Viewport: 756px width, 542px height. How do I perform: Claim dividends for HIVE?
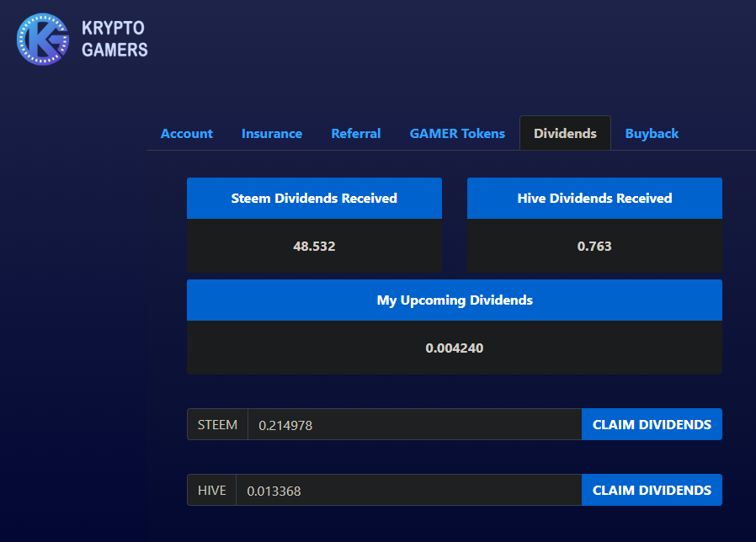pyautogui.click(x=652, y=490)
